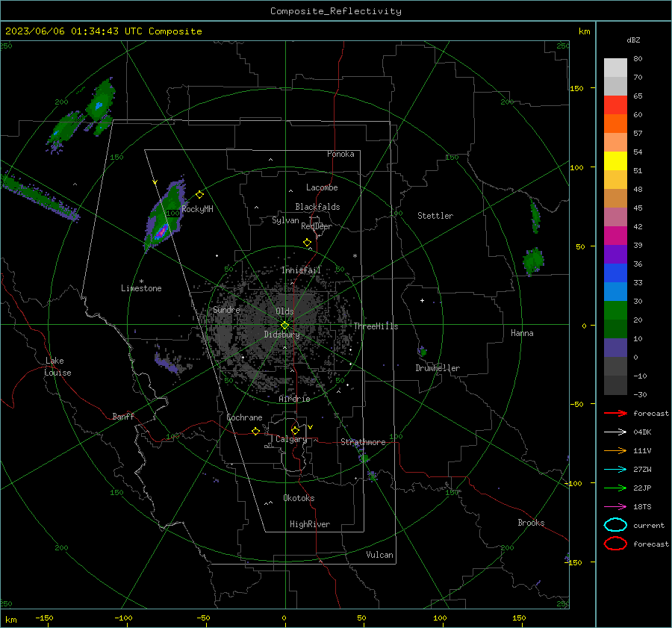672x628 pixels.
Task: Click the HighRiver label
Action: coord(310,524)
